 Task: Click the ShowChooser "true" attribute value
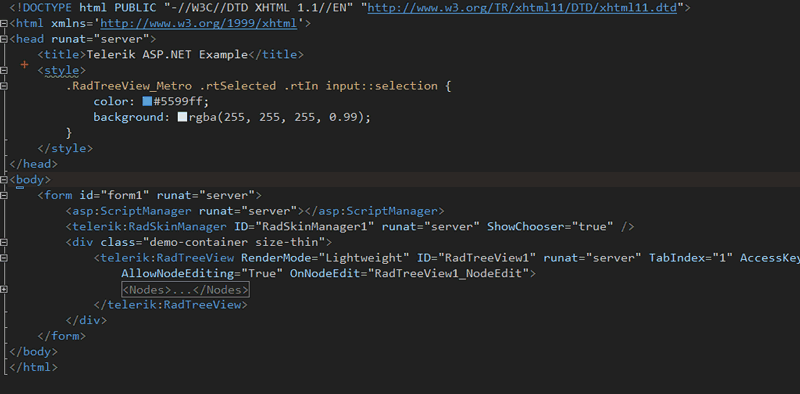(592, 227)
